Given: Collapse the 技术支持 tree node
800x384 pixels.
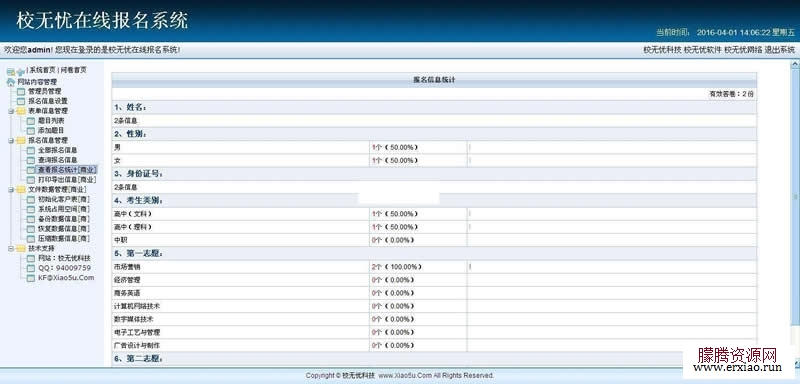Looking at the screenshot, I should [x=11, y=249].
